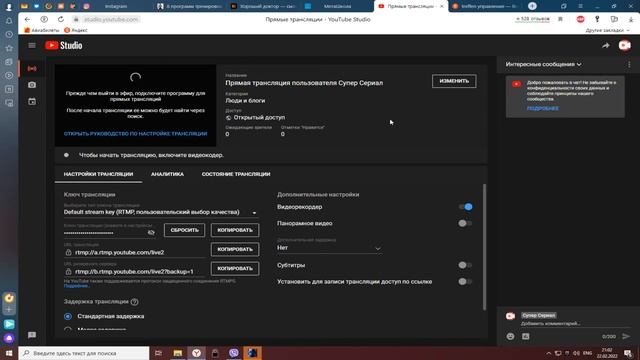Open the stream setup guide link
The width and height of the screenshot is (640, 360).
[136, 133]
